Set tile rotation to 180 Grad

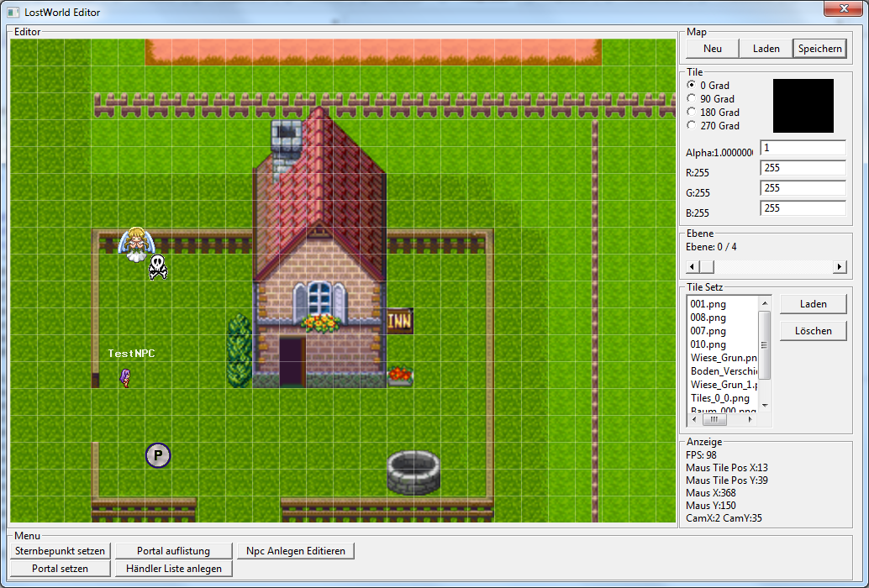[691, 112]
